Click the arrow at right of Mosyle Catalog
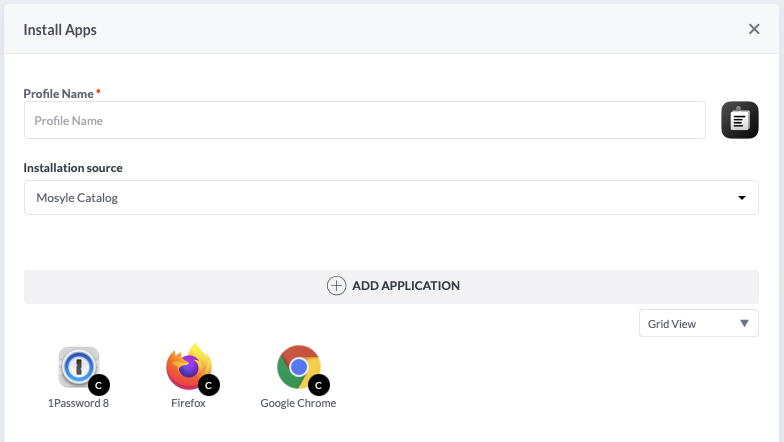 [x=742, y=198]
